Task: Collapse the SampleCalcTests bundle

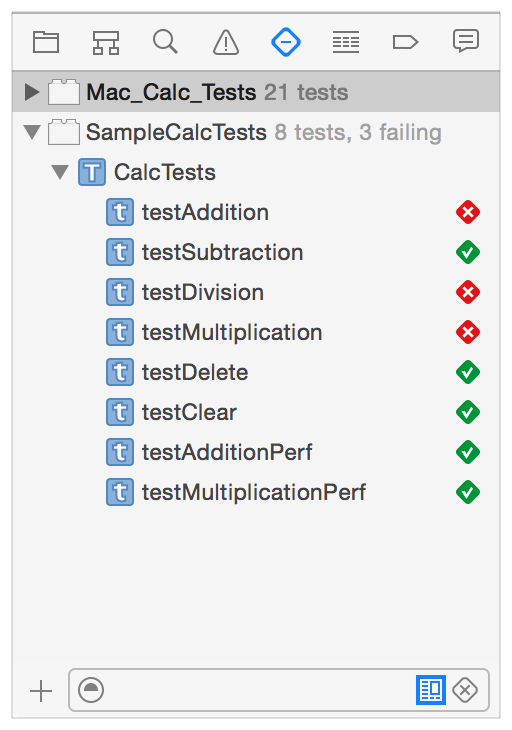Action: point(32,132)
